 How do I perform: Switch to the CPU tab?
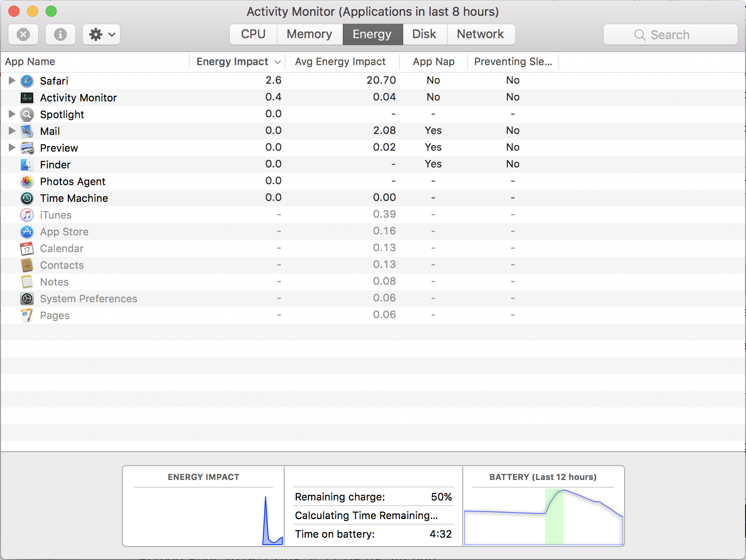click(x=253, y=34)
